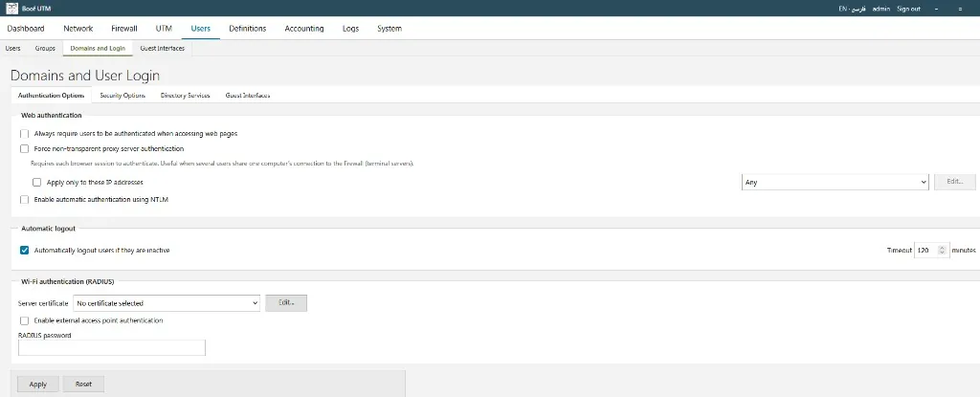Open the Any IP addresses dropdown
This screenshot has width=980, height=397.
(835, 183)
